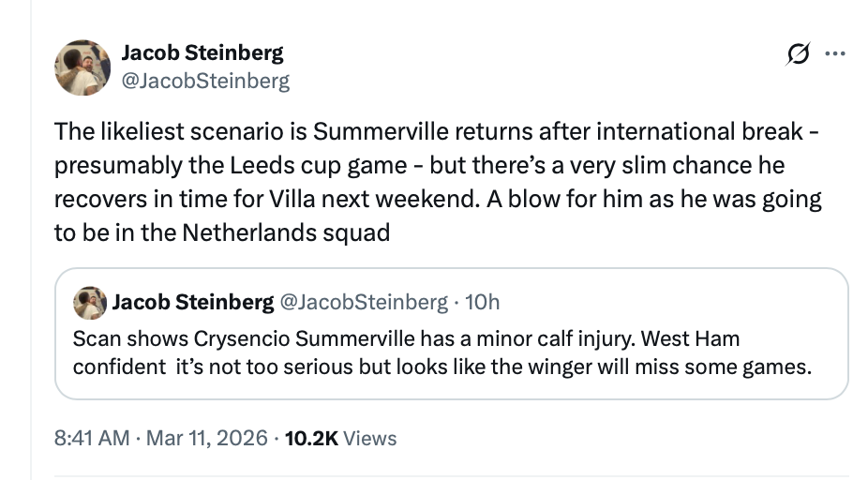Screen dimensions: 868x480
Task: Click the Grok slashed-circle icon
Action: [800, 55]
